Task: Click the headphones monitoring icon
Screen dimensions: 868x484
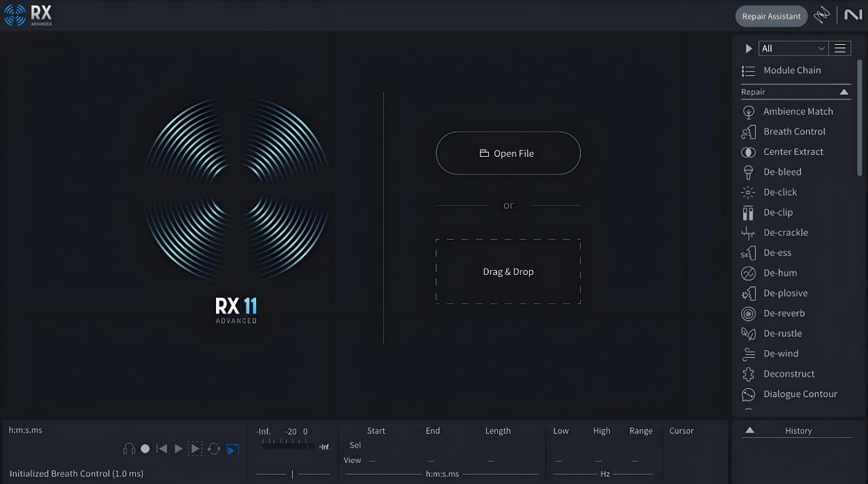Action: [128, 449]
